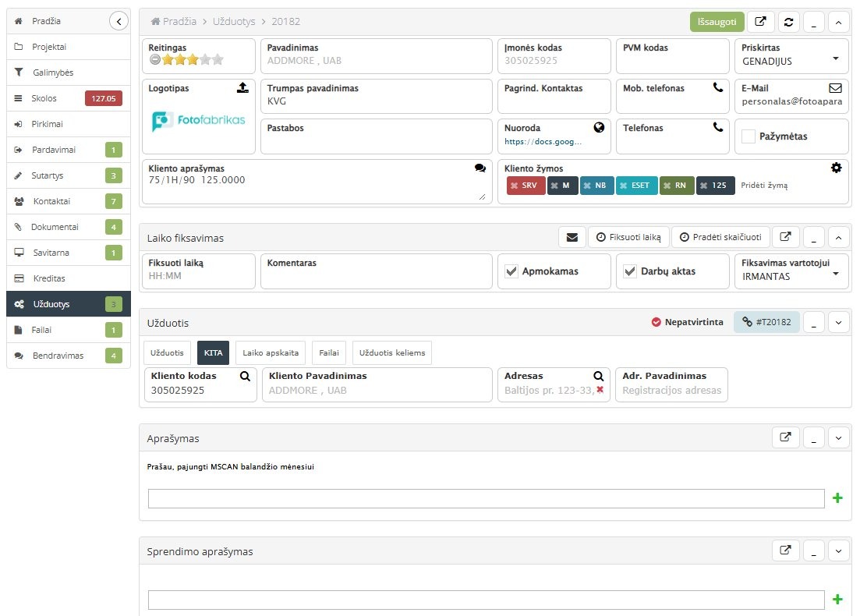The width and height of the screenshot is (860, 616).
Task: Click the search icon next to Kliento kodas
Action: (x=245, y=376)
